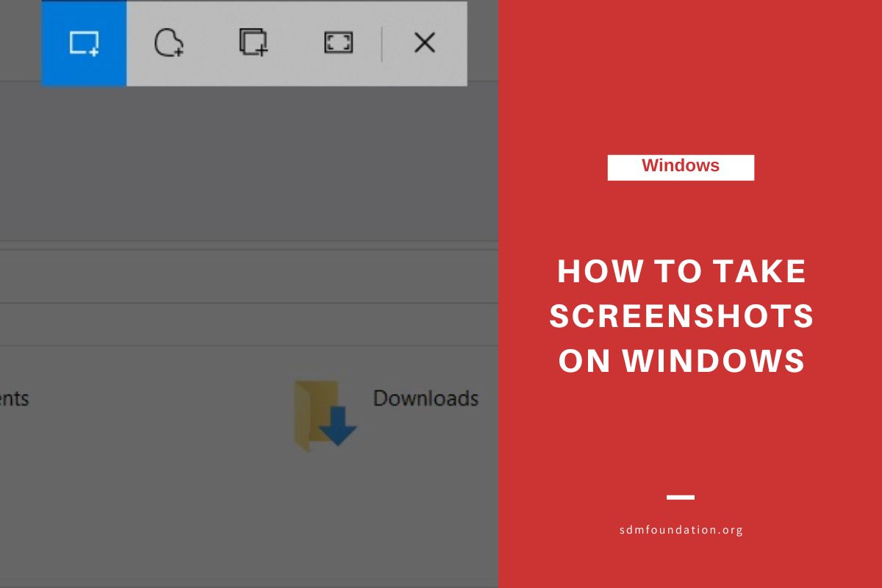
Task: Switch the capture mode to Freeform
Action: (169, 43)
